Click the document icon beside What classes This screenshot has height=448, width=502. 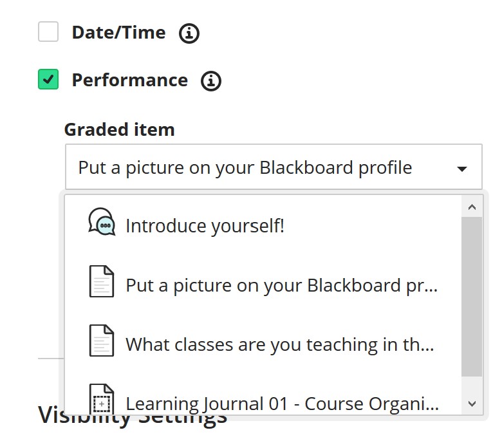tap(102, 341)
